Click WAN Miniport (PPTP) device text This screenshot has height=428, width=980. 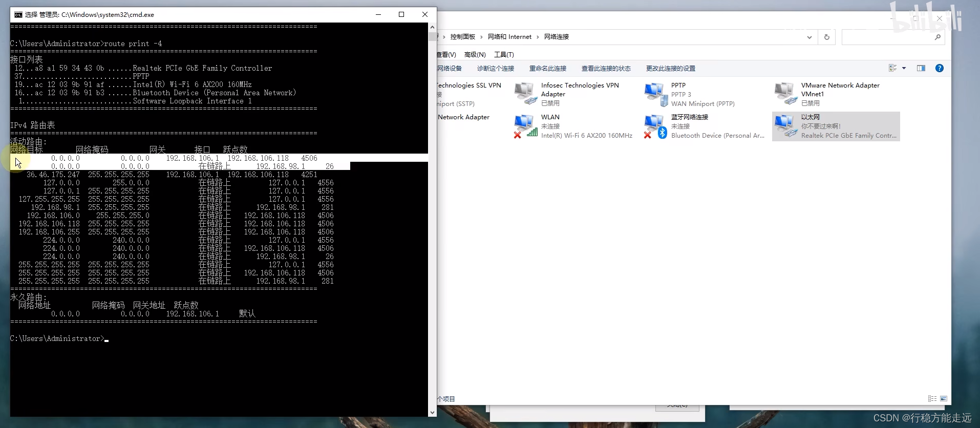tap(702, 103)
